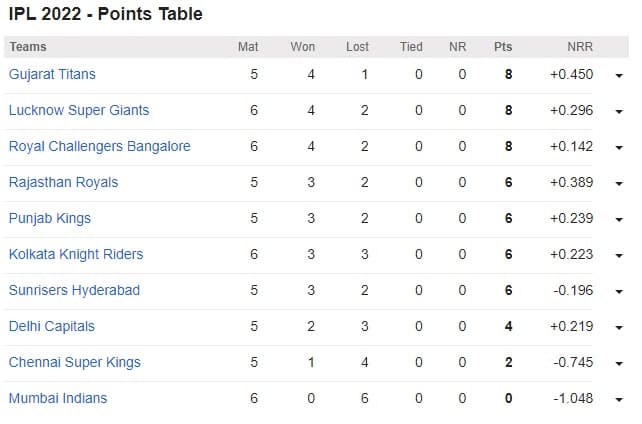Expand the Chennai Super Kings row arrow
642x424 pixels.
pos(620,364)
